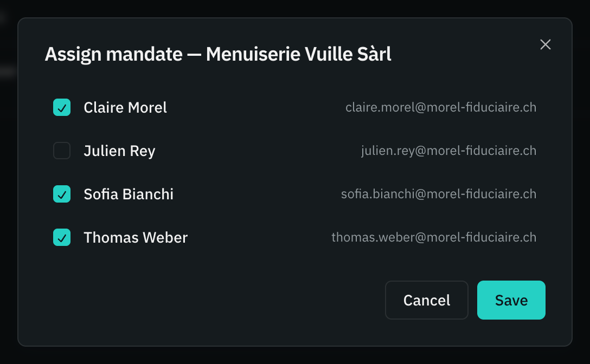Viewport: 590px width, 364px height.
Task: Click "Menuiserie Vuille Sàrl" in the title
Action: pyautogui.click(x=298, y=54)
